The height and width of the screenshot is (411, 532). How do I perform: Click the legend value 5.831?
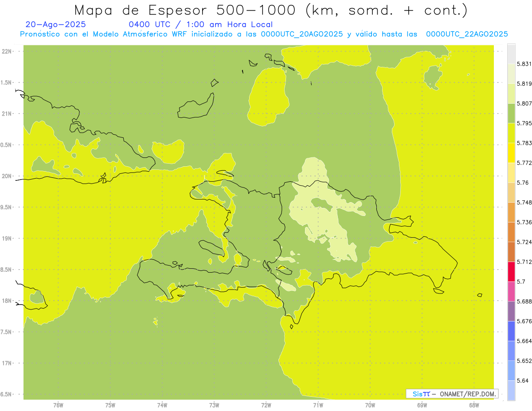coord(524,64)
